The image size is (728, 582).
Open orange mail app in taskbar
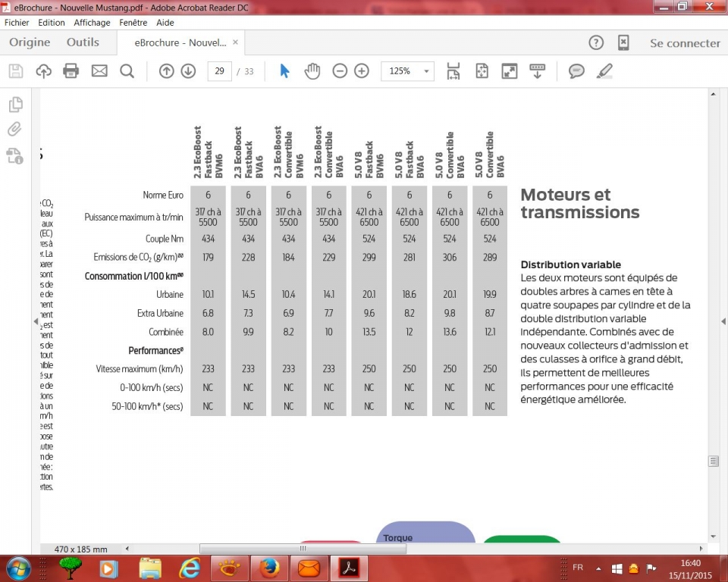coord(309,568)
